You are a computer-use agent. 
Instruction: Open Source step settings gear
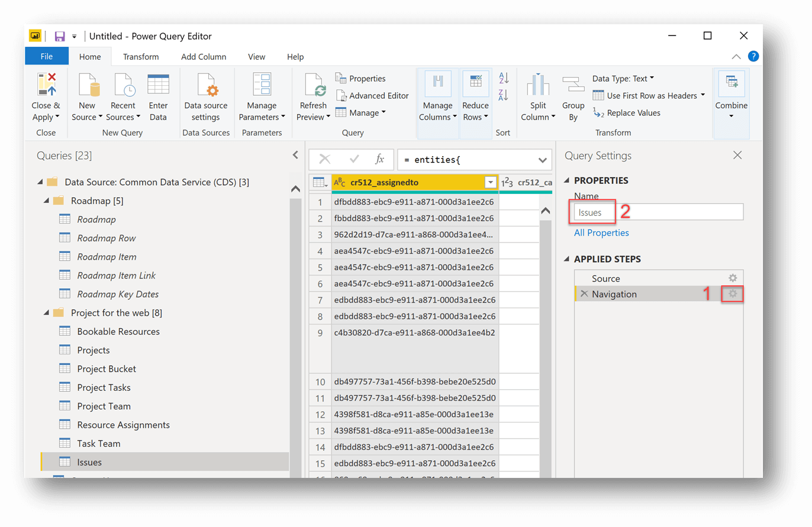[x=733, y=278]
